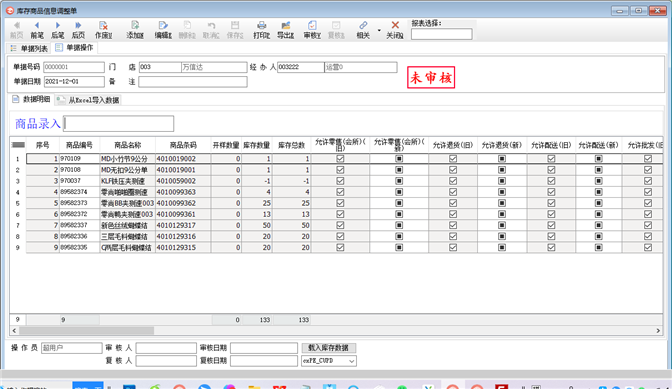Select barcode cell 4010099362

(x=183, y=203)
